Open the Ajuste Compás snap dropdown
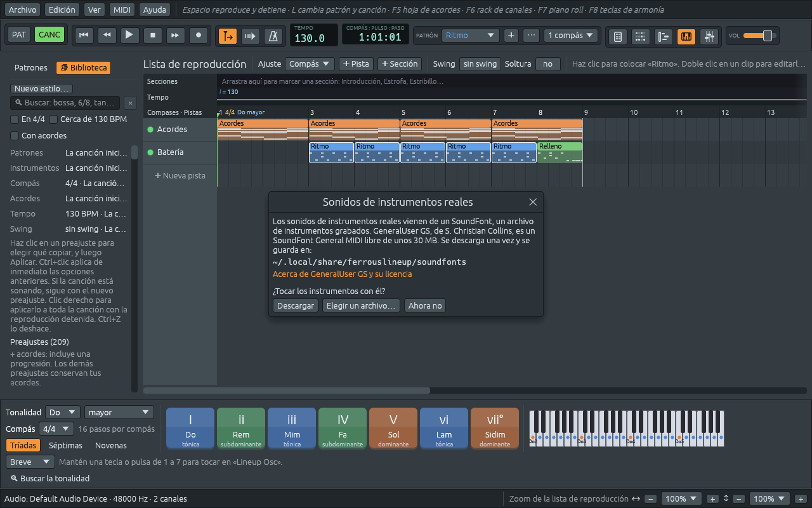 (x=310, y=64)
